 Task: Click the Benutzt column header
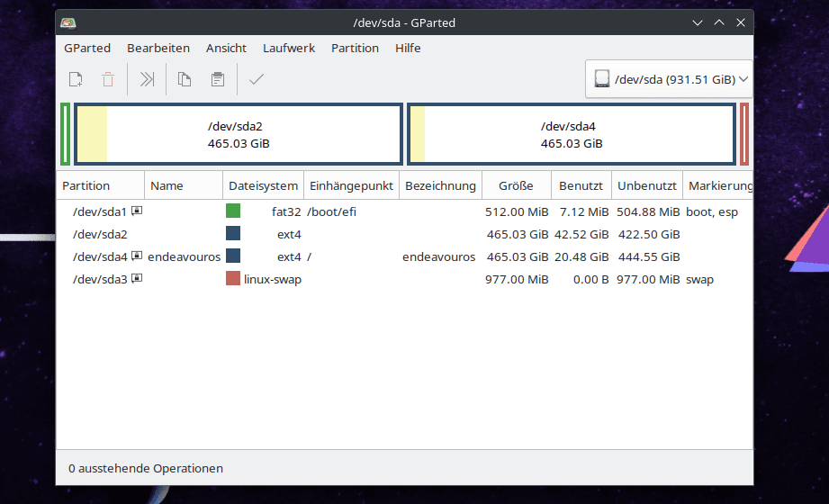581,185
